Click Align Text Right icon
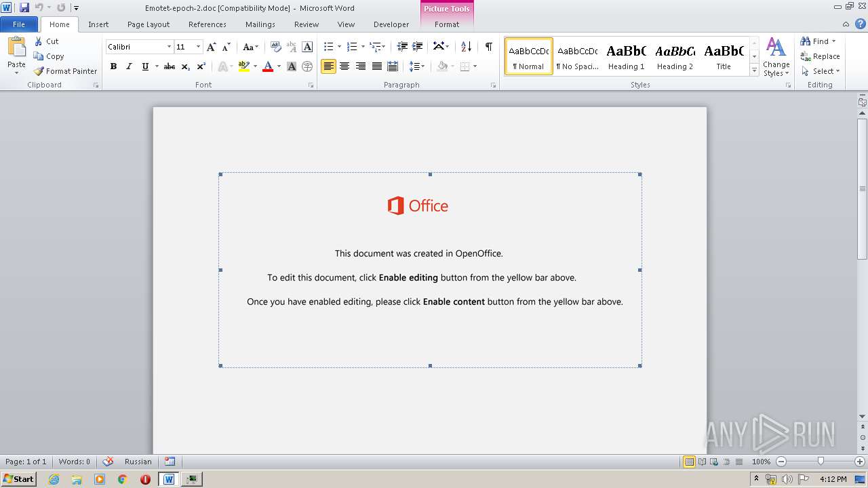The image size is (868, 488). [361, 66]
